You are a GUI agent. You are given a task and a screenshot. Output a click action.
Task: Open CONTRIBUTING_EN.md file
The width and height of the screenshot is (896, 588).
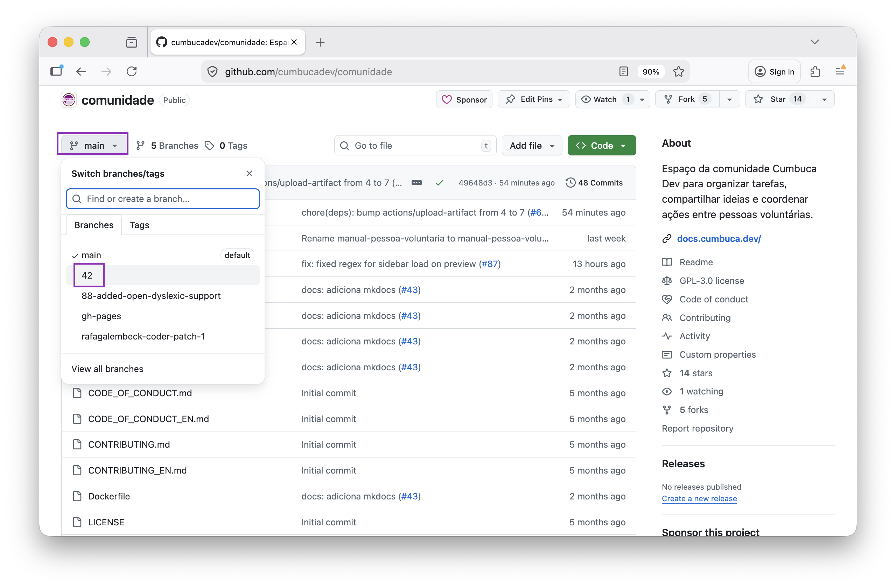point(138,470)
